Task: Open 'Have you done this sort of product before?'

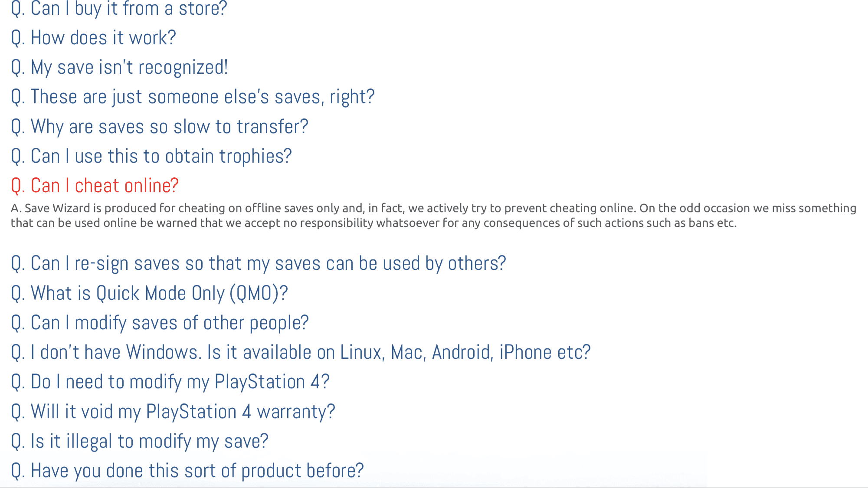Action: (x=187, y=471)
